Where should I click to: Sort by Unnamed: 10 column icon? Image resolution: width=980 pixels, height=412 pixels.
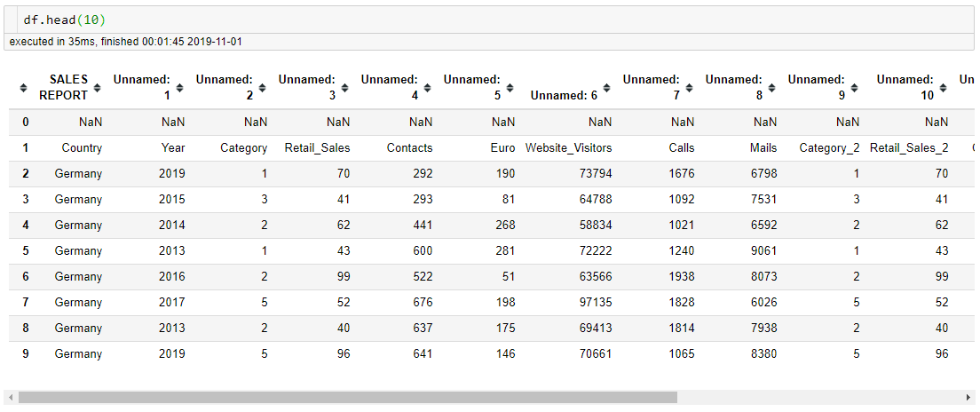[x=943, y=88]
